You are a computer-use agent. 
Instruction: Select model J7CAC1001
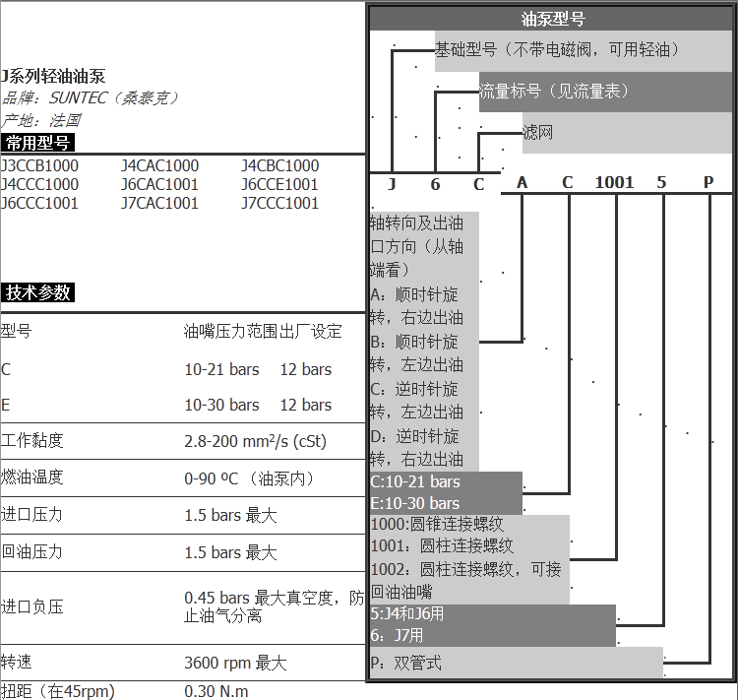coord(159,203)
